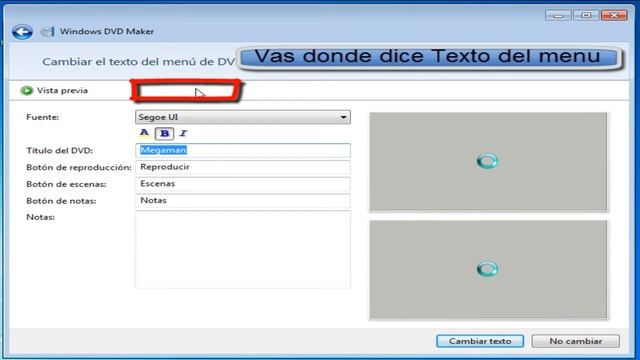Screen dimensions: 640x360
Task: Click the No cambiar button
Action: 576,341
